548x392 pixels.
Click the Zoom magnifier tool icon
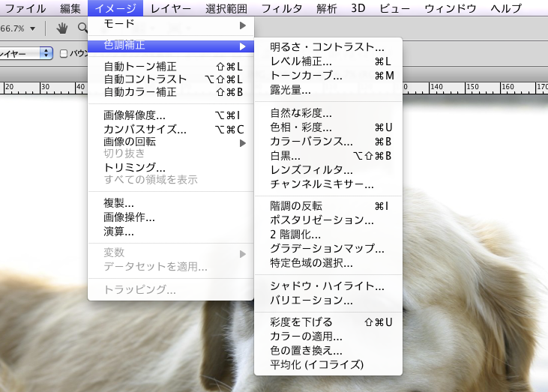coord(82,28)
